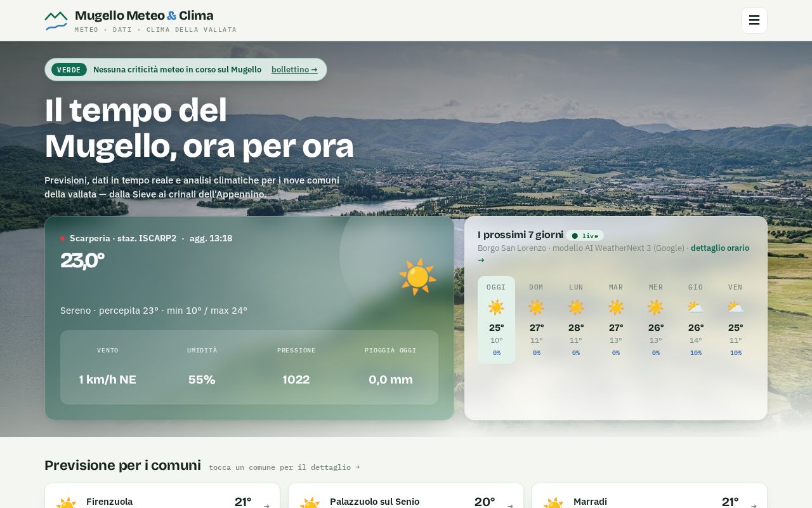Select the LUN day column

click(x=576, y=320)
